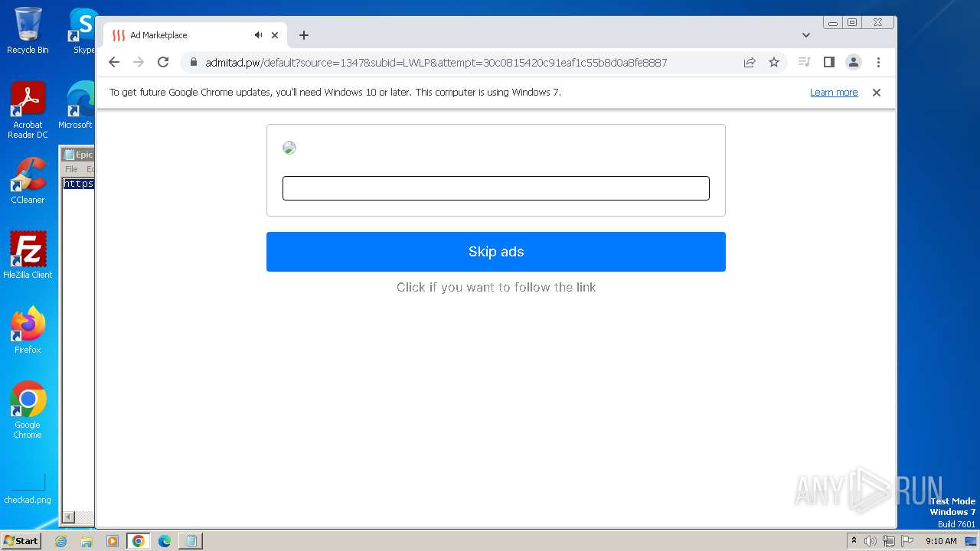Viewport: 980px width, 551px height.
Task: Open the network tray icon
Action: click(x=889, y=541)
